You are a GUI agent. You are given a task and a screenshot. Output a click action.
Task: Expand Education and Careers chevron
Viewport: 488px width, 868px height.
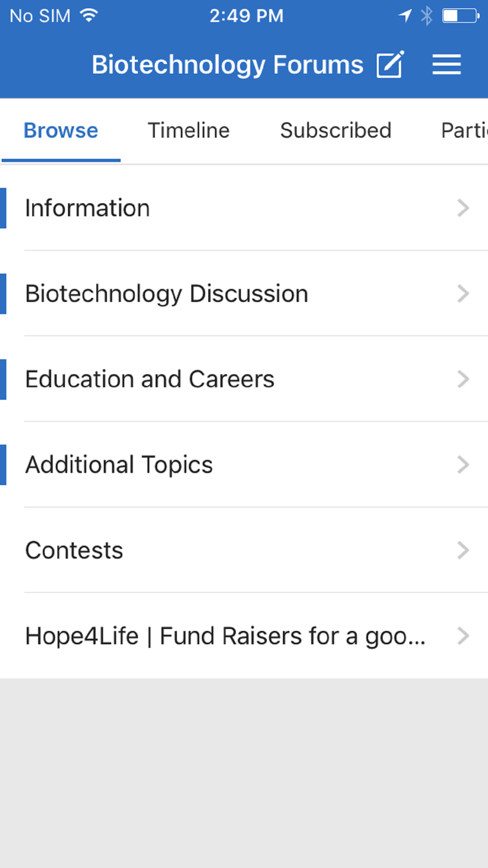463,379
